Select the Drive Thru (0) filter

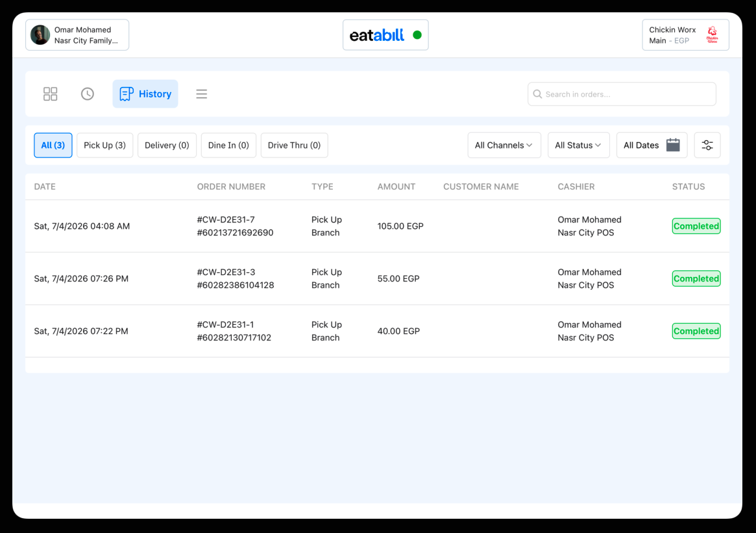[294, 145]
